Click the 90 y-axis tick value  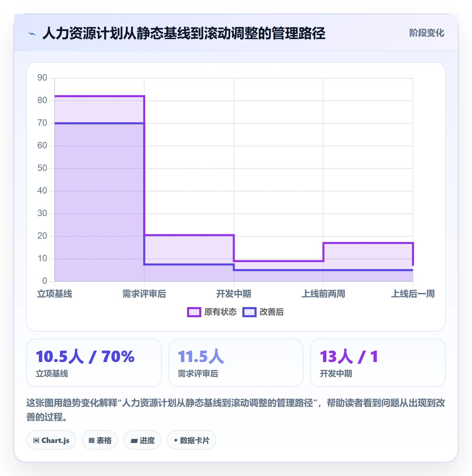click(42, 78)
